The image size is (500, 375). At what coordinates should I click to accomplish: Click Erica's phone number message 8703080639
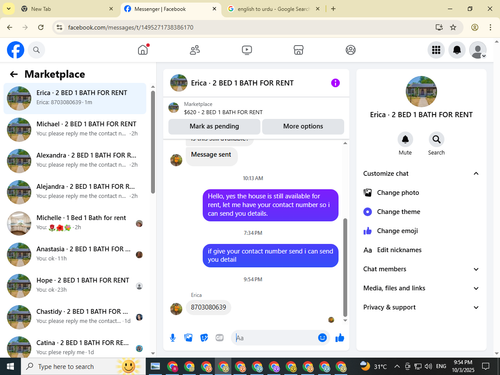208,307
